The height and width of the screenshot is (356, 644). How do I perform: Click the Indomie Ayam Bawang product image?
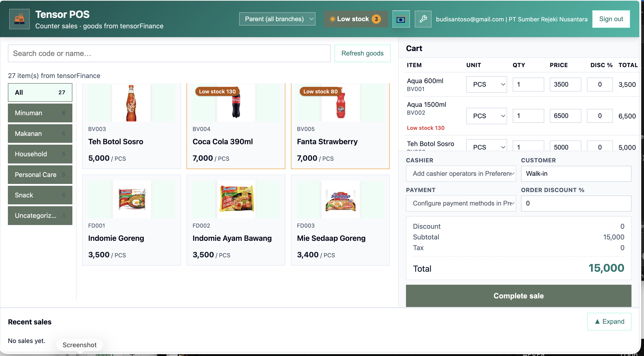236,199
